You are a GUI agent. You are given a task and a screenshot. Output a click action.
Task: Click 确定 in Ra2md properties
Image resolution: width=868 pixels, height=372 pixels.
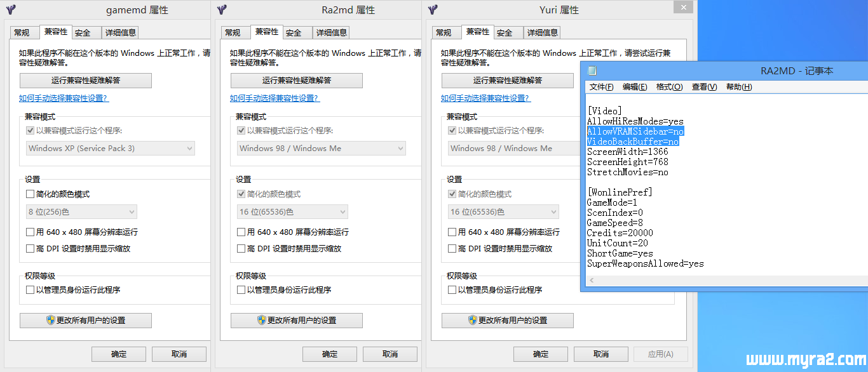(x=330, y=354)
